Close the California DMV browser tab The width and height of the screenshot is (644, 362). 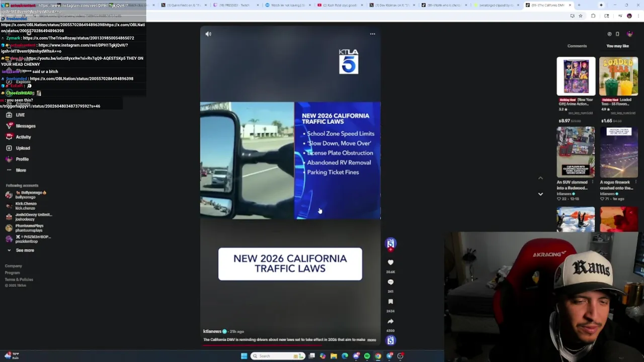pos(570,5)
